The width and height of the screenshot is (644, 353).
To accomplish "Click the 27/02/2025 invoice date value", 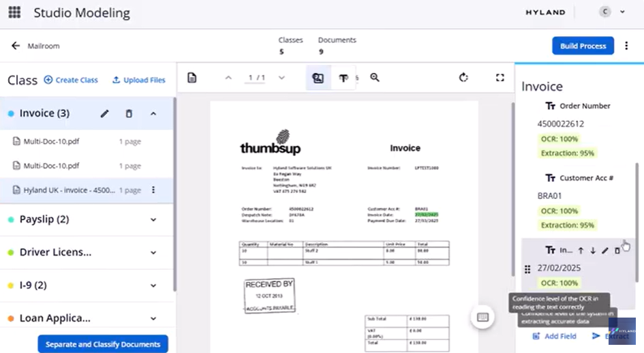I will pos(559,268).
